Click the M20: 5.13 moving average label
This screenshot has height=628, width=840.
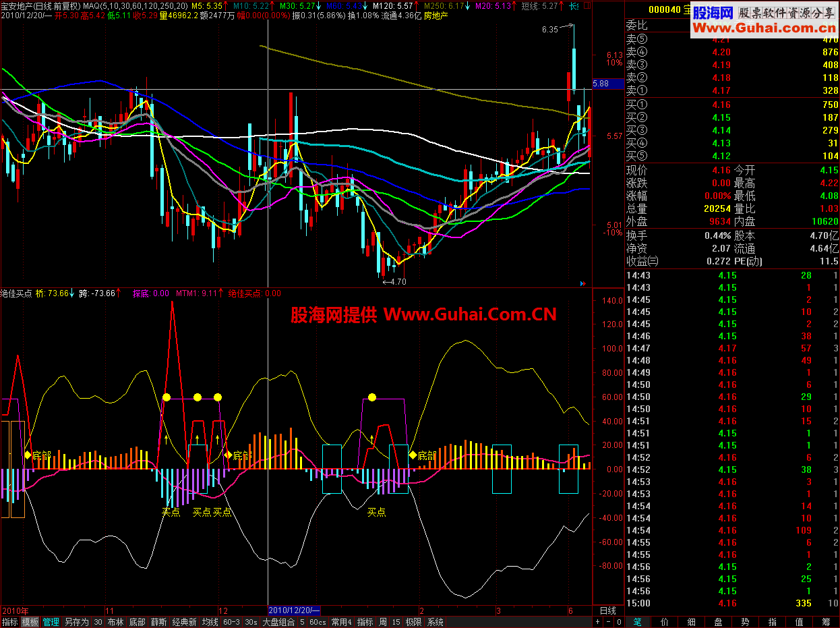click(x=495, y=5)
